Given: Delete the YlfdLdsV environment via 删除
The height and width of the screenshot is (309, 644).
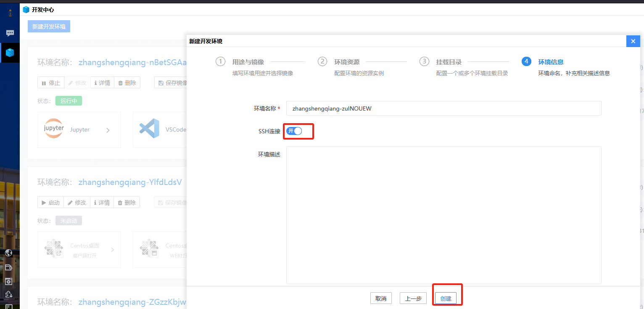Looking at the screenshot, I should pyautogui.click(x=127, y=203).
